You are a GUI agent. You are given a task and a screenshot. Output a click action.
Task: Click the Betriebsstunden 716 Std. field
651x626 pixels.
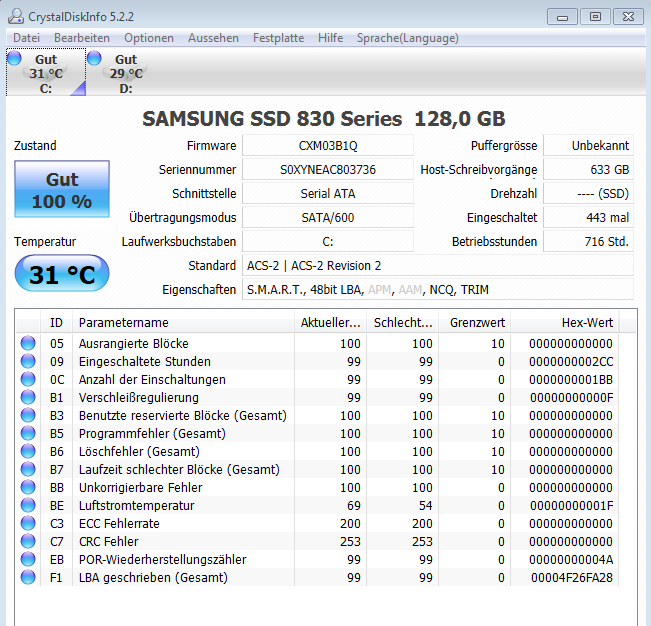click(x=589, y=242)
